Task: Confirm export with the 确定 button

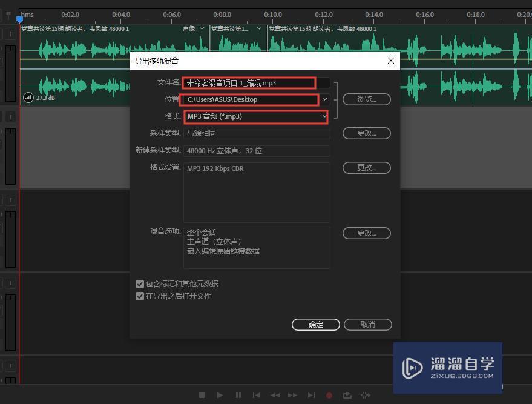Action: pyautogui.click(x=315, y=325)
